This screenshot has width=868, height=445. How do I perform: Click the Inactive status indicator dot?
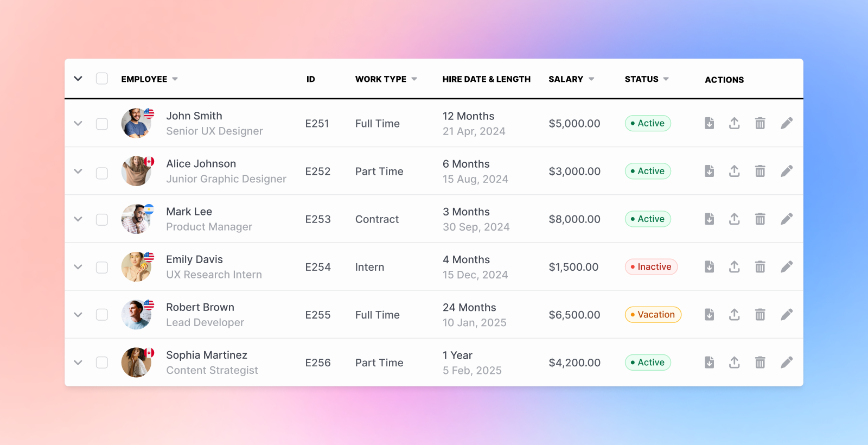coord(633,266)
